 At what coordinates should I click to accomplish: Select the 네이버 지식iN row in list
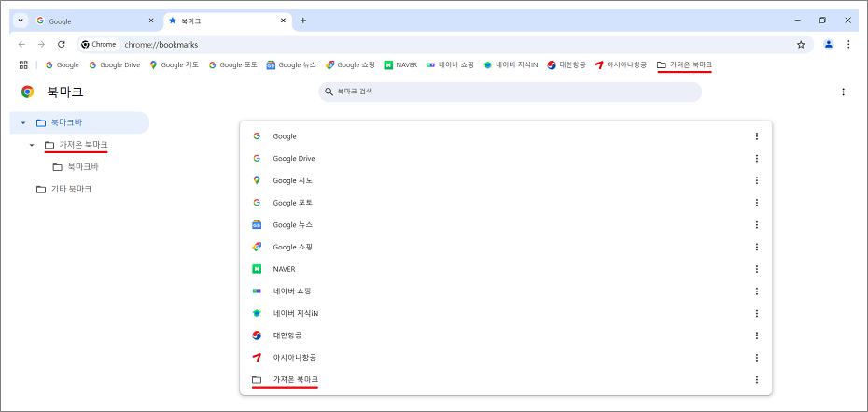[x=506, y=313]
